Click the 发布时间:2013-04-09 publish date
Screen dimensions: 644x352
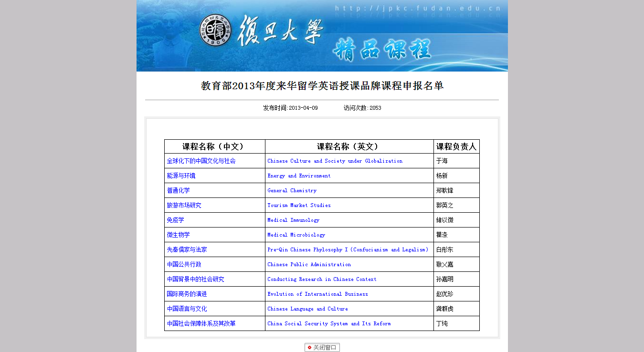click(290, 108)
